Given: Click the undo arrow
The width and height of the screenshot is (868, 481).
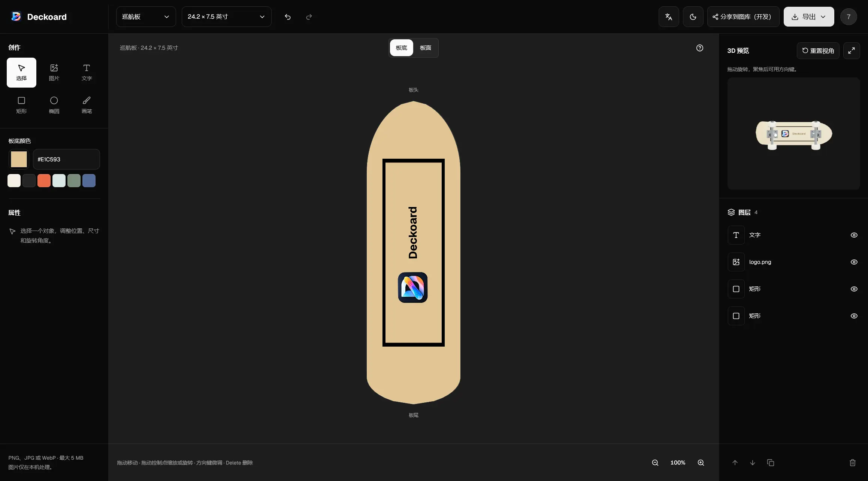Looking at the screenshot, I should click(x=288, y=17).
